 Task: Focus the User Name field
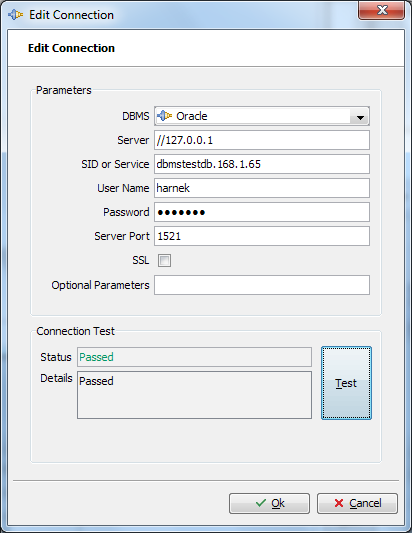[x=262, y=188]
